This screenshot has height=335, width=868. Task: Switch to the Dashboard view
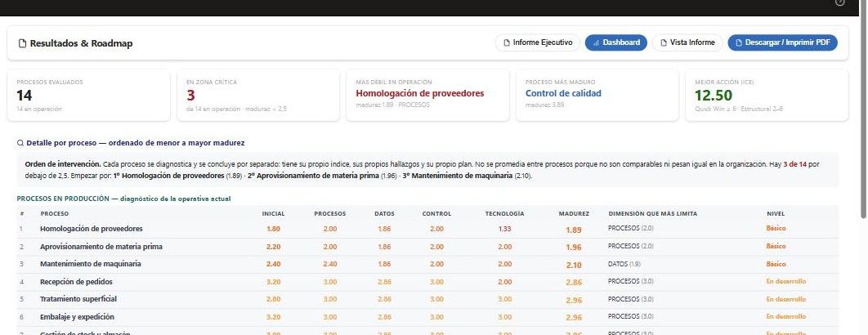[616, 42]
